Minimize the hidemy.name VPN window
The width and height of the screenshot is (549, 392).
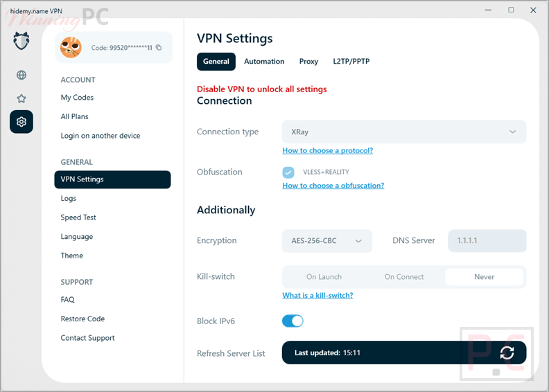(x=488, y=10)
